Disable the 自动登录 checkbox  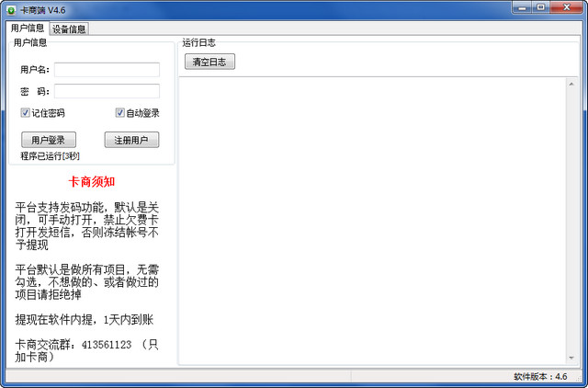click(120, 113)
